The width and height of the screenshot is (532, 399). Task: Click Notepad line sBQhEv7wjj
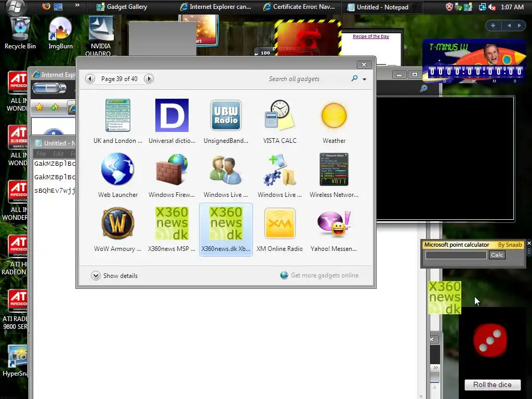click(55, 190)
